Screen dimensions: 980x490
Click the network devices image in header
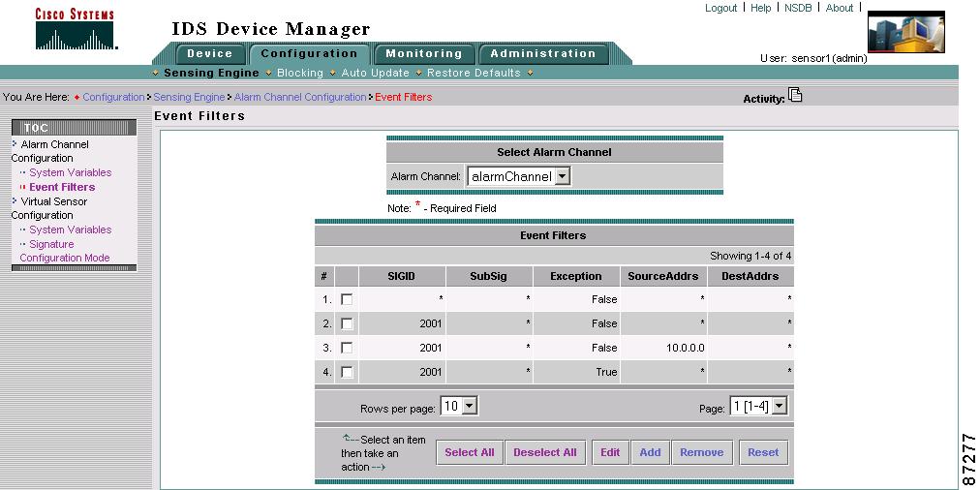pyautogui.click(x=905, y=32)
